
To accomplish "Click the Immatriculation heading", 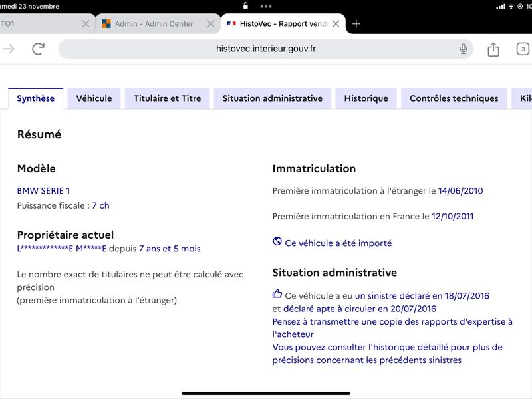I will point(314,169).
